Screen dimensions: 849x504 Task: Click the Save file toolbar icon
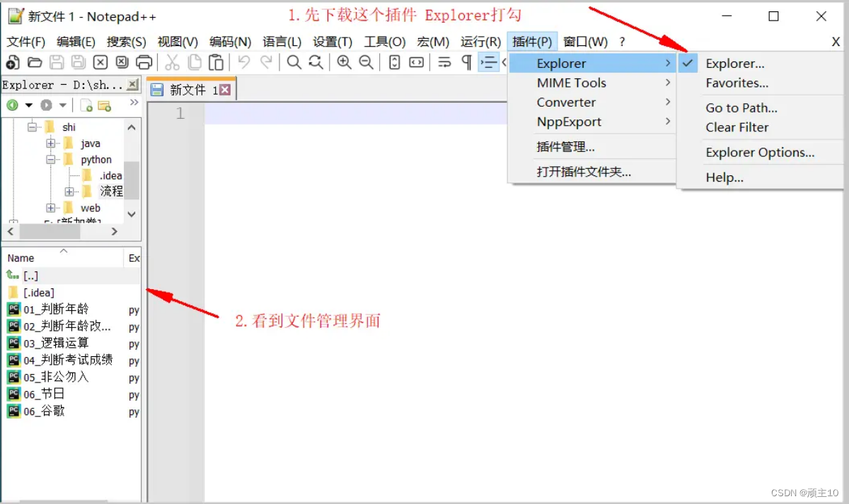(57, 62)
